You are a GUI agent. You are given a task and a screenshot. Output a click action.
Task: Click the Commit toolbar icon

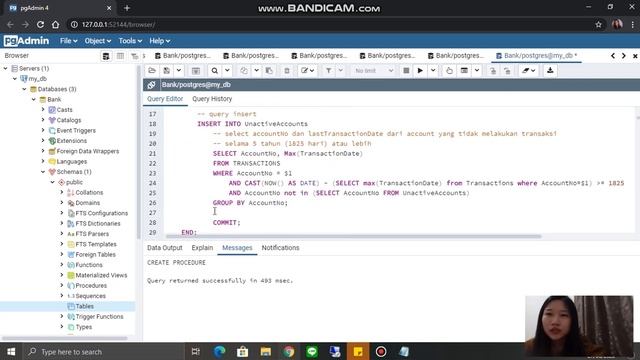[x=493, y=71]
